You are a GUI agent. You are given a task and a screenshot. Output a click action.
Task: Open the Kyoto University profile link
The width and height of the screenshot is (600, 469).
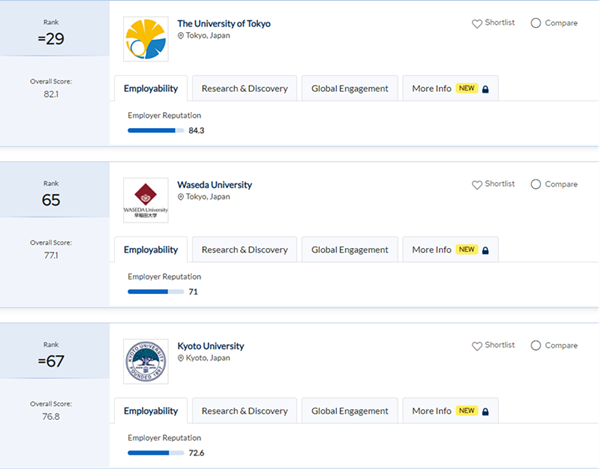pos(211,346)
